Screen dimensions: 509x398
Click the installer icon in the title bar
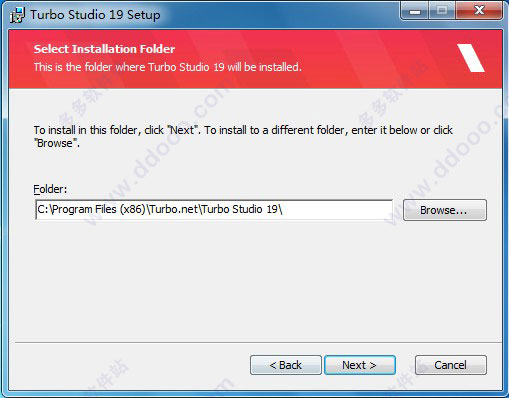coord(17,15)
